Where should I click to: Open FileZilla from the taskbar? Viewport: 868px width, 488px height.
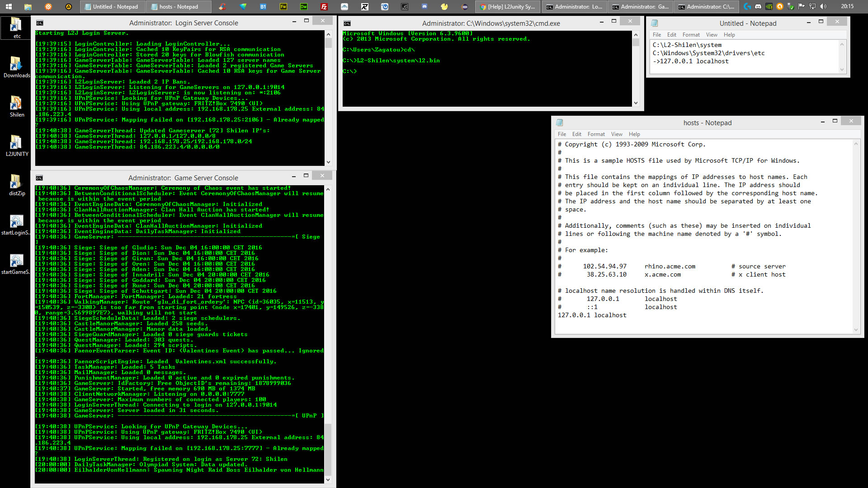pos(324,7)
